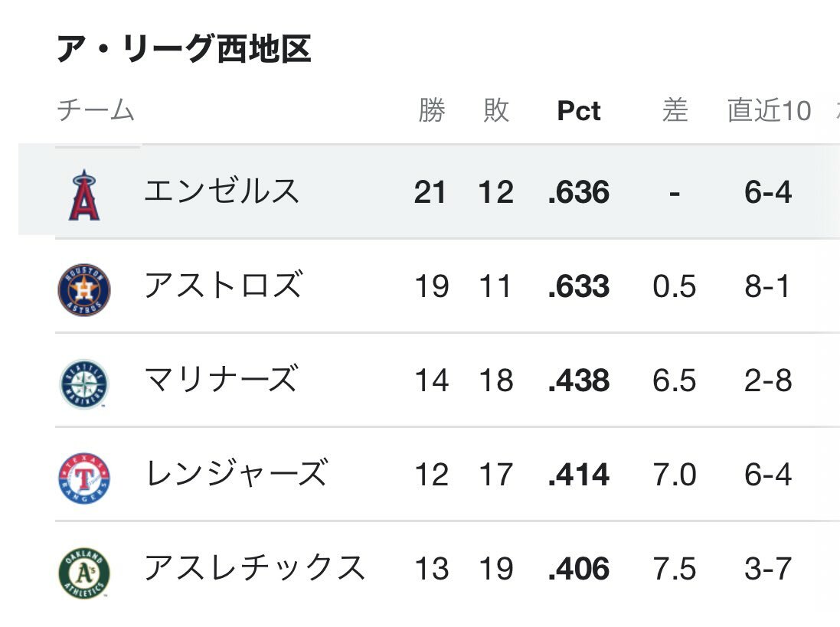Open the レンジャーズ team link
This screenshot has height=627, width=840.
[237, 473]
